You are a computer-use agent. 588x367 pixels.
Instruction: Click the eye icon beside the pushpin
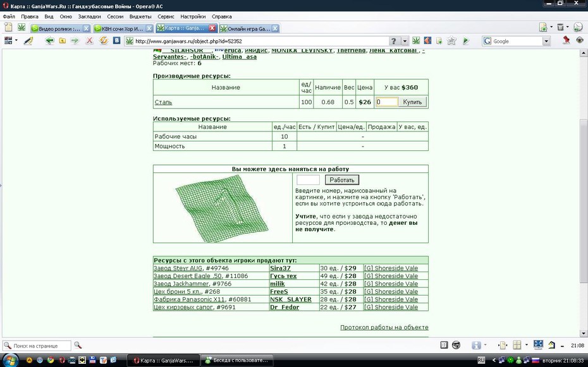(579, 40)
